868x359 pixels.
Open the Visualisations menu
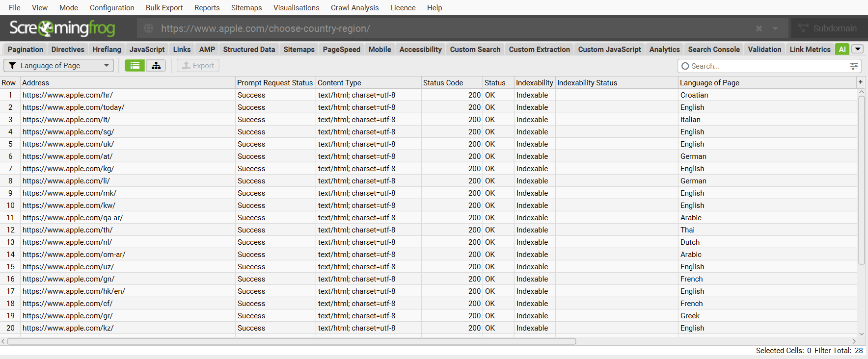coord(297,8)
